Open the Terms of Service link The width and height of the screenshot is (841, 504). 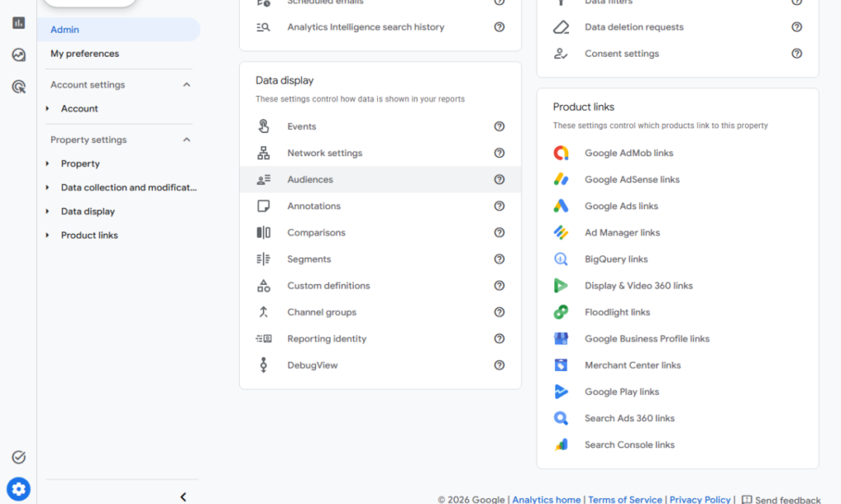[x=625, y=499]
